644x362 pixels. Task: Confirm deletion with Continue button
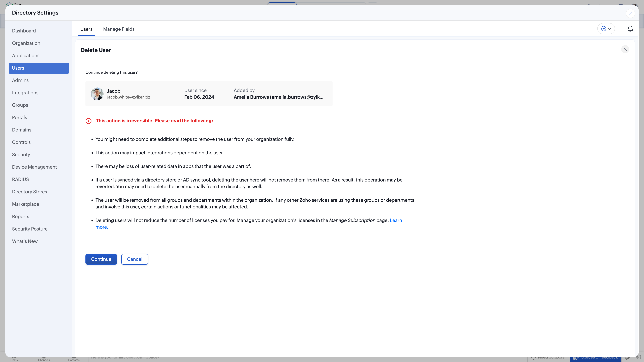point(101,259)
